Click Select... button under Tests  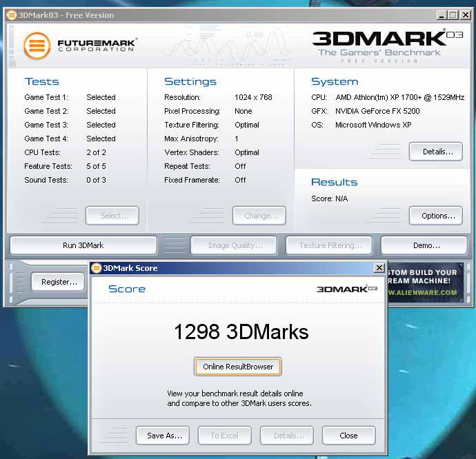click(x=112, y=216)
